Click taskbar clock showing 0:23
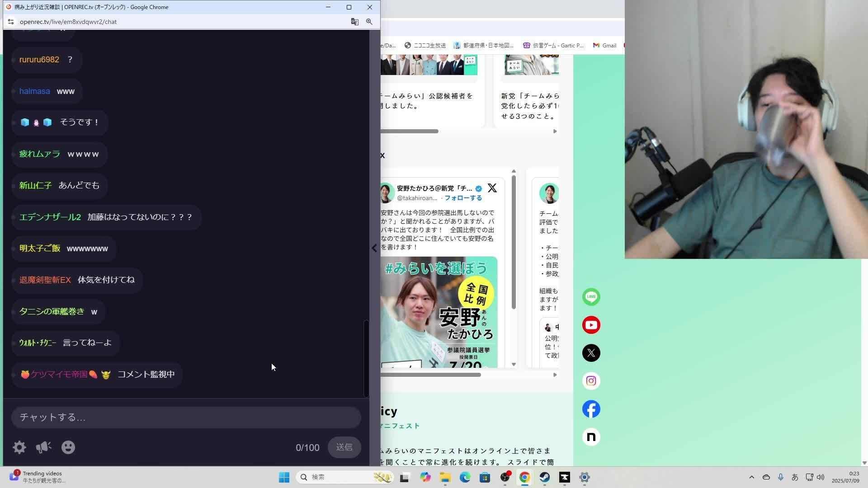The image size is (868, 488). pyautogui.click(x=845, y=477)
